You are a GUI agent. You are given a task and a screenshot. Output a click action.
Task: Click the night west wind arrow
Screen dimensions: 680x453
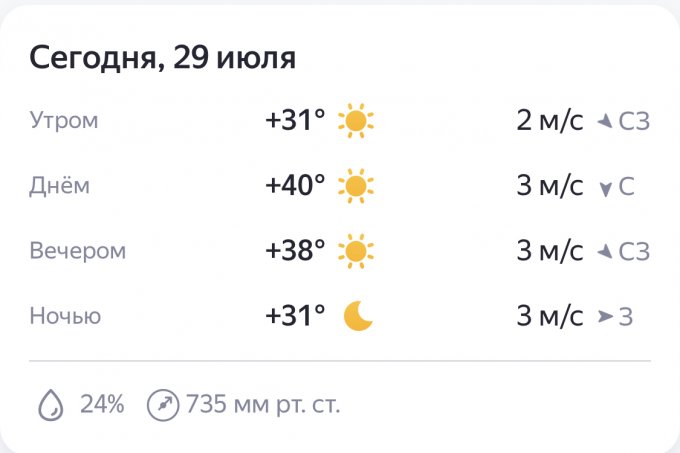[605, 317]
